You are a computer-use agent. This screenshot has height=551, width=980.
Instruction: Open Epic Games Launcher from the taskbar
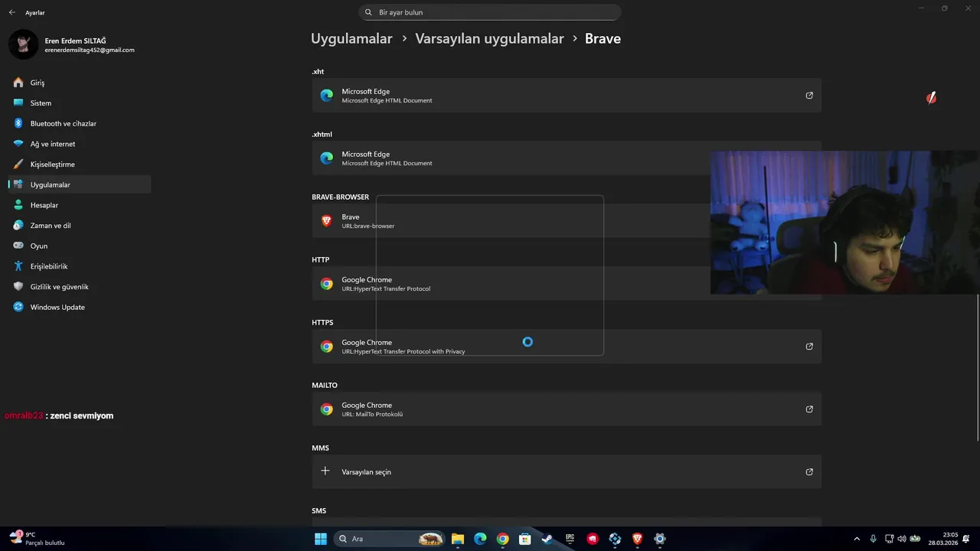click(570, 539)
